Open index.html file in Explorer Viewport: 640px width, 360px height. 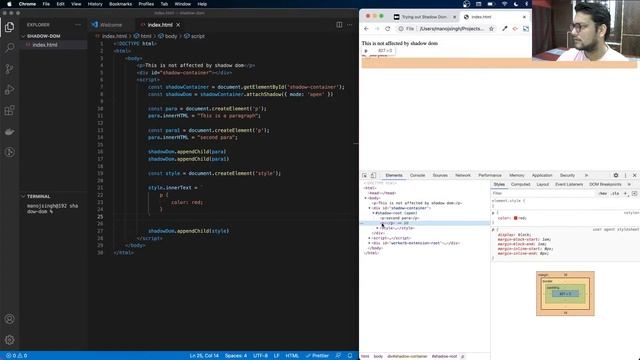pos(45,44)
